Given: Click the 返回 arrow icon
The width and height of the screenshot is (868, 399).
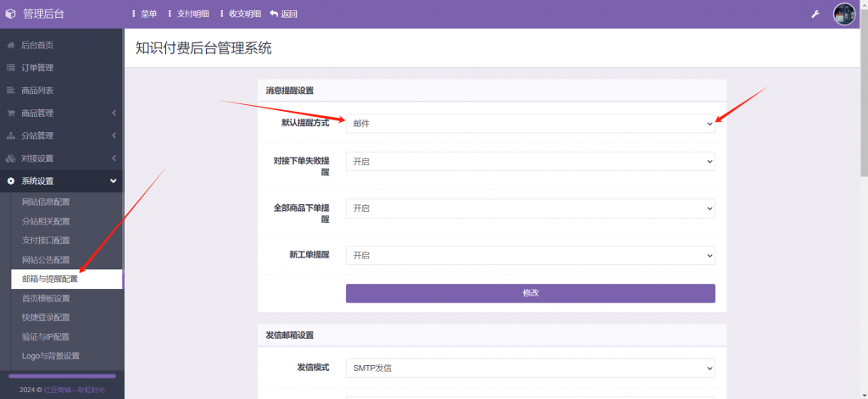Looking at the screenshot, I should pyautogui.click(x=274, y=14).
